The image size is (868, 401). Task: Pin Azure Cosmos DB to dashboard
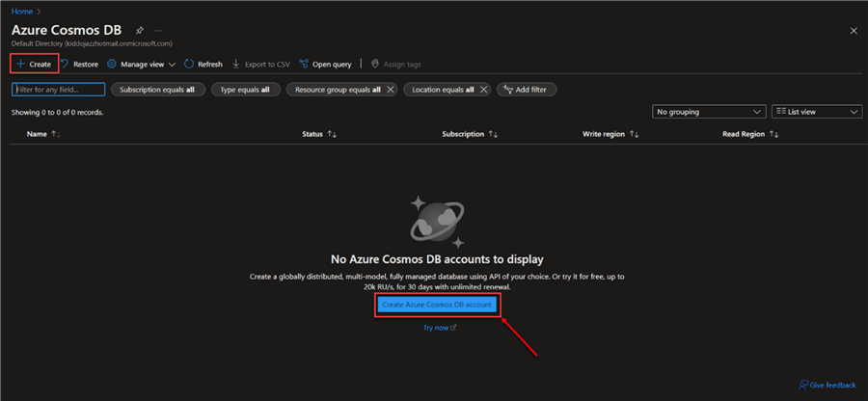coord(140,30)
